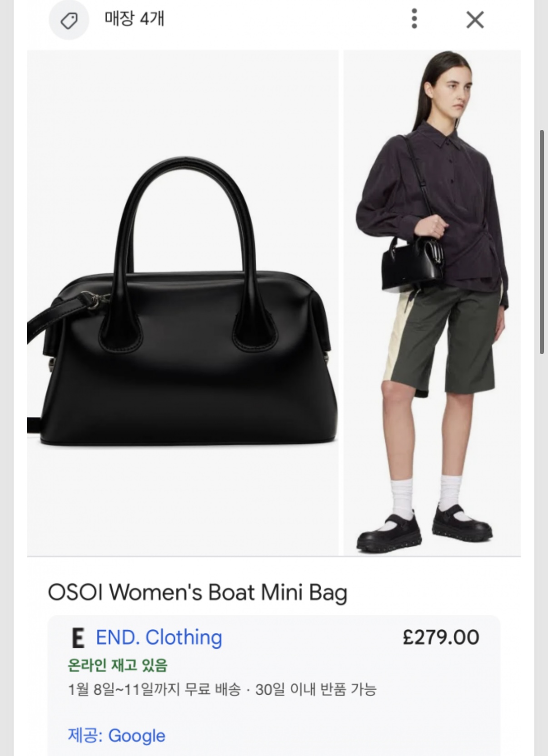Image resolution: width=548 pixels, height=756 pixels.
Task: Open the END. Clothing store link
Action: point(159,637)
